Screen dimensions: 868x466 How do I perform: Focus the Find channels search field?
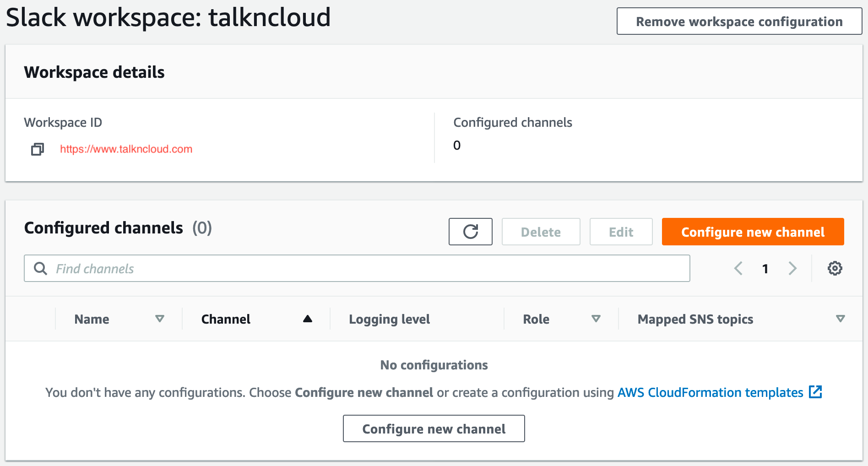coord(357,268)
